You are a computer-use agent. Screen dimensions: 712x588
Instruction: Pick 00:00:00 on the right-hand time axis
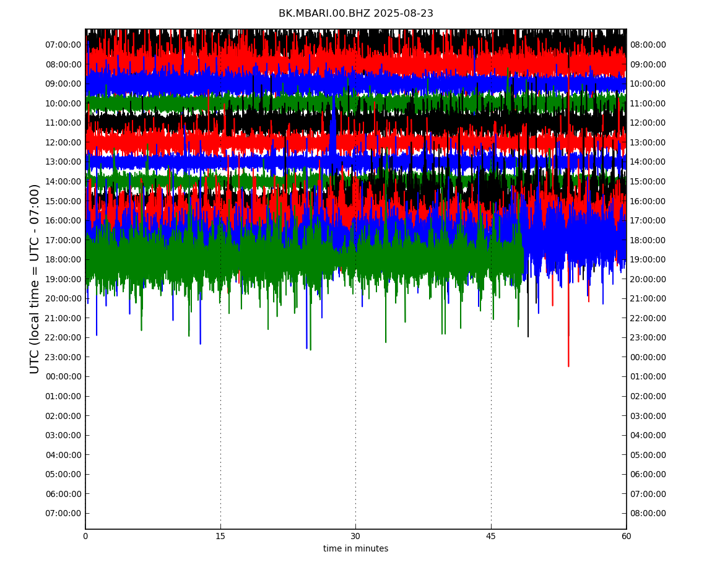point(648,357)
